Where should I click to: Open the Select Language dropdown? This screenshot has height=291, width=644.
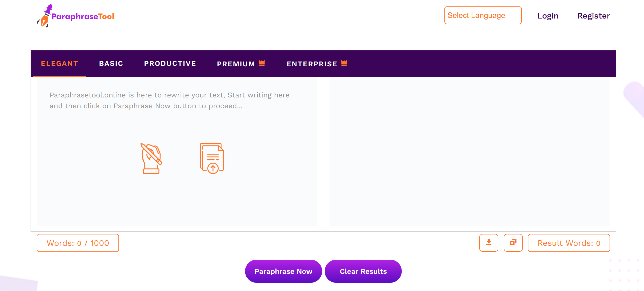(x=483, y=15)
